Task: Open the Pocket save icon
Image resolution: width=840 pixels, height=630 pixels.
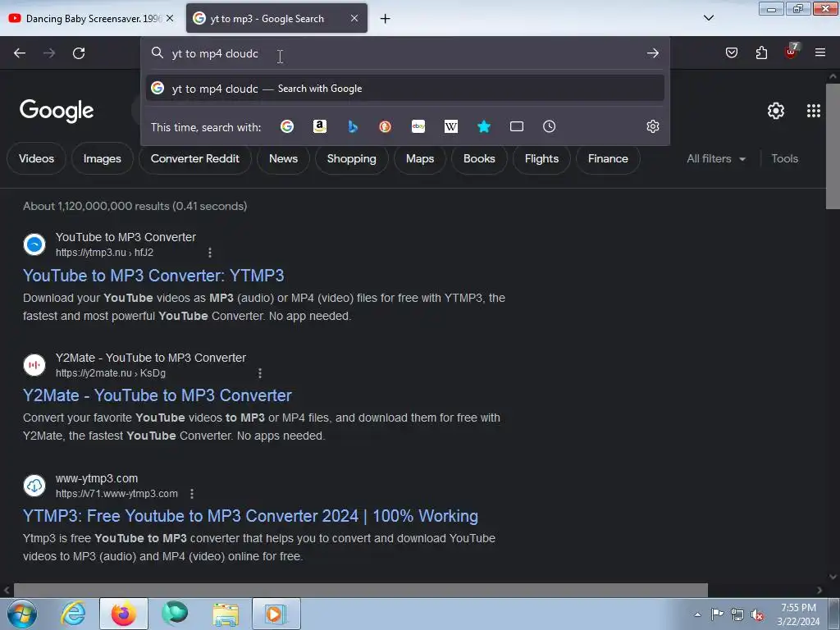Action: (x=732, y=52)
